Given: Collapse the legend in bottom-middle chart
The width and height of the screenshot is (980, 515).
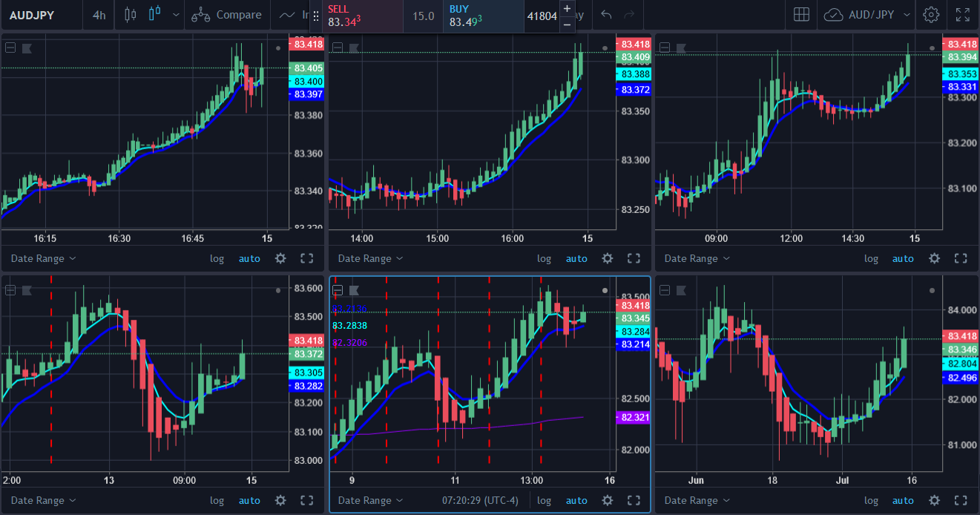Looking at the screenshot, I should (x=338, y=289).
